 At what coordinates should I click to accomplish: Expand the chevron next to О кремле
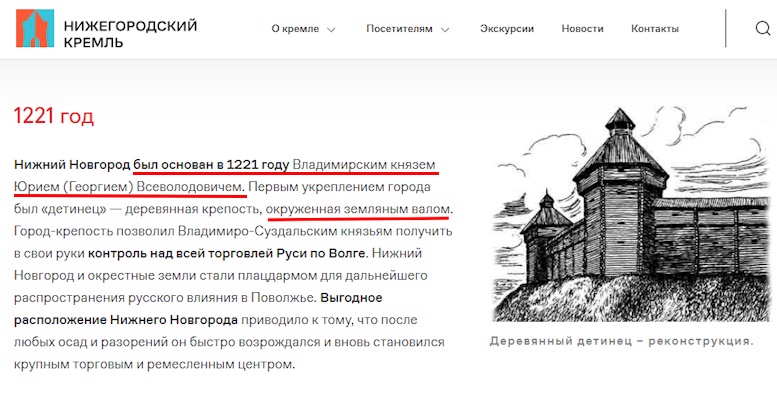click(x=332, y=30)
